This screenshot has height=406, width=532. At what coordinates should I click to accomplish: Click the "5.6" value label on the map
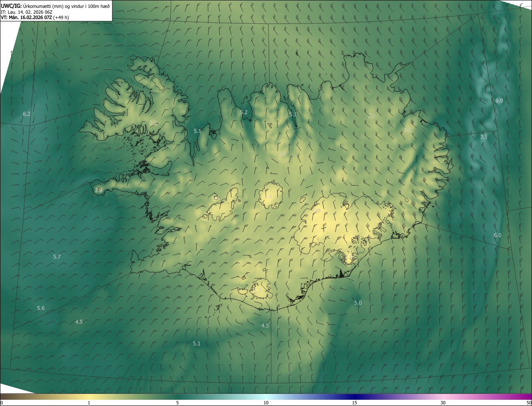(x=41, y=308)
